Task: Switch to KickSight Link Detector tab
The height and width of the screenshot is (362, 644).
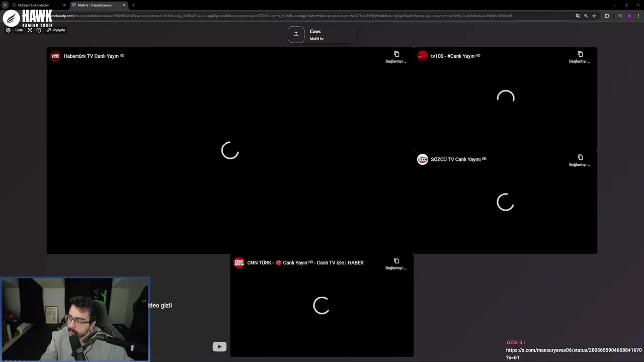Action: tap(38, 5)
